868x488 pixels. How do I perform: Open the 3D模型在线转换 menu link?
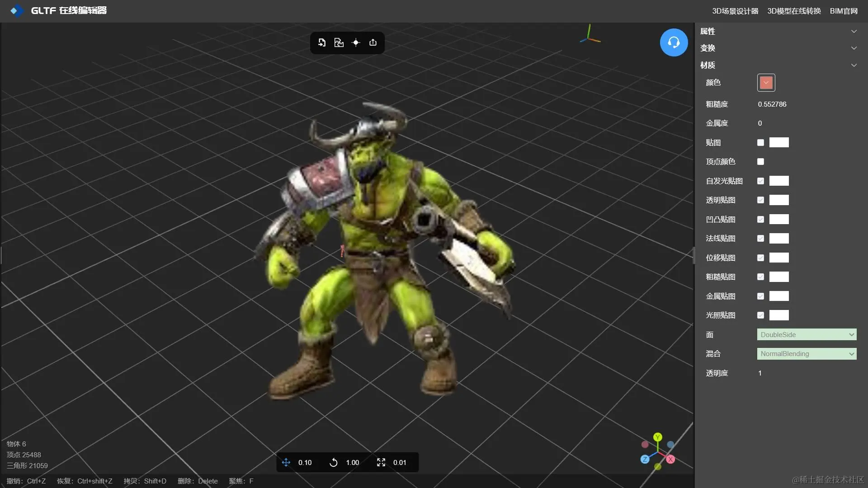pyautogui.click(x=794, y=11)
